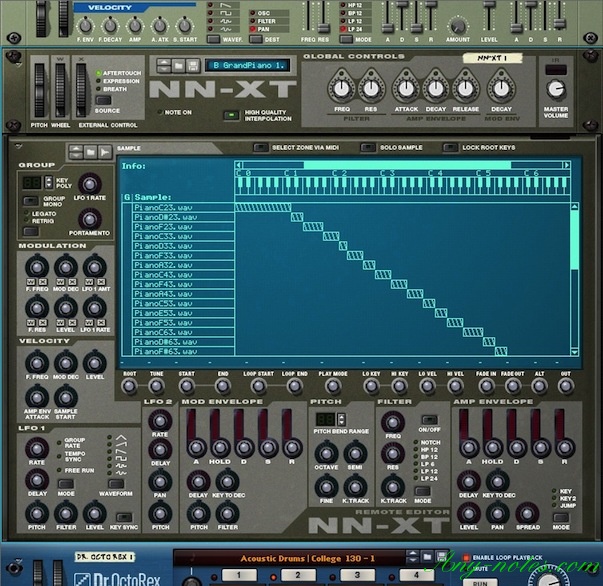Screen dimensions: 603x586
Task: Toggle Enable Loop Playback in Dr. Octo Rex
Action: pyautogui.click(x=466, y=557)
